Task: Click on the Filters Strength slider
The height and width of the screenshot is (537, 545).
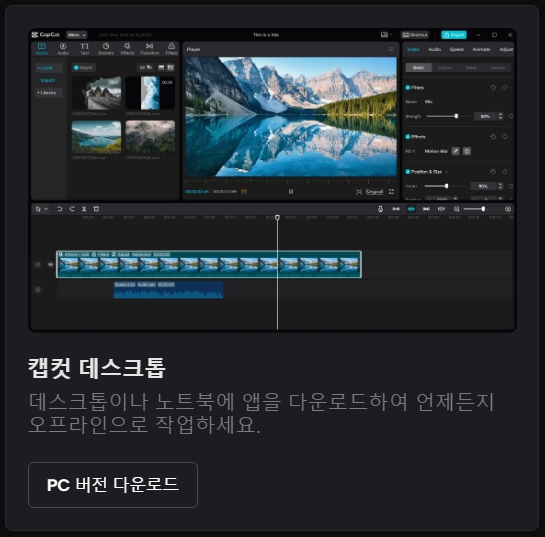Action: (448, 116)
